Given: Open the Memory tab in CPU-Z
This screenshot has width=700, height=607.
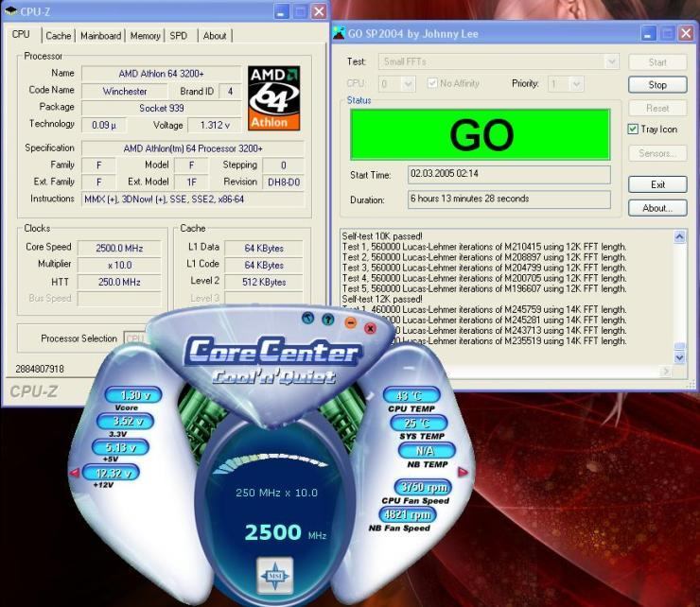Looking at the screenshot, I should point(145,36).
